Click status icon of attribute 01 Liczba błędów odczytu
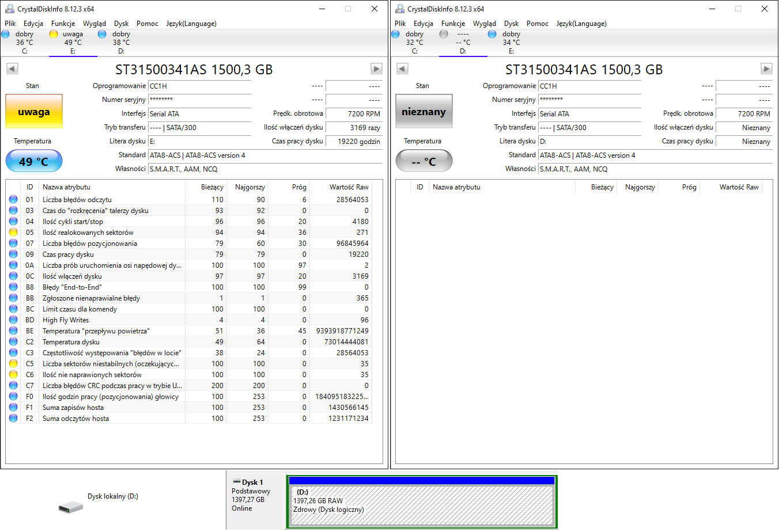779x532 pixels. point(13,200)
